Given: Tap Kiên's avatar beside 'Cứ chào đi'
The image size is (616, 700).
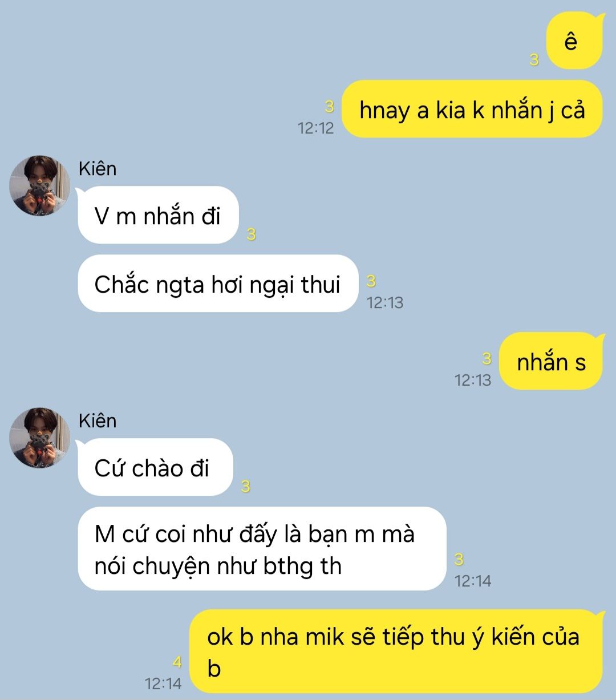Looking at the screenshot, I should pyautogui.click(x=39, y=438).
